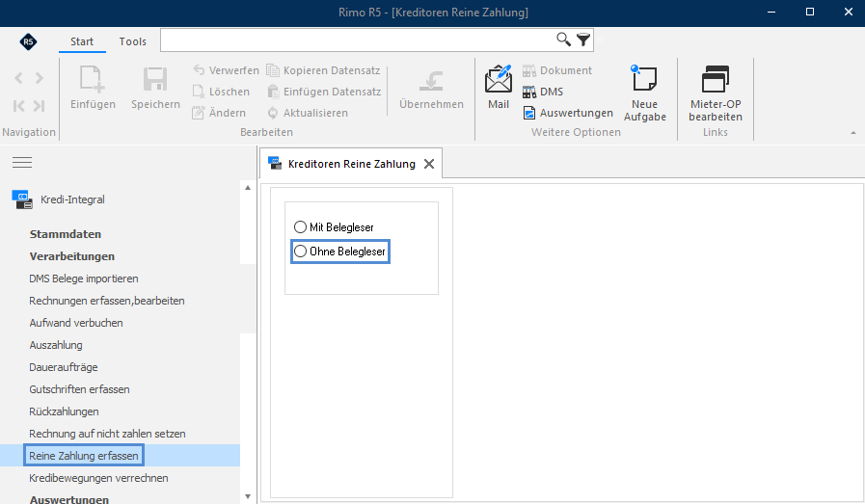The width and height of the screenshot is (865, 504).
Task: Open Rückzahlungen entry
Action: click(64, 411)
